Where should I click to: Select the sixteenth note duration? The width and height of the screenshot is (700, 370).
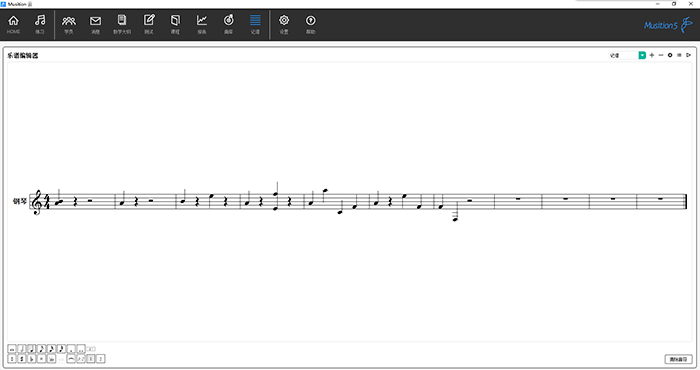[x=51, y=349]
